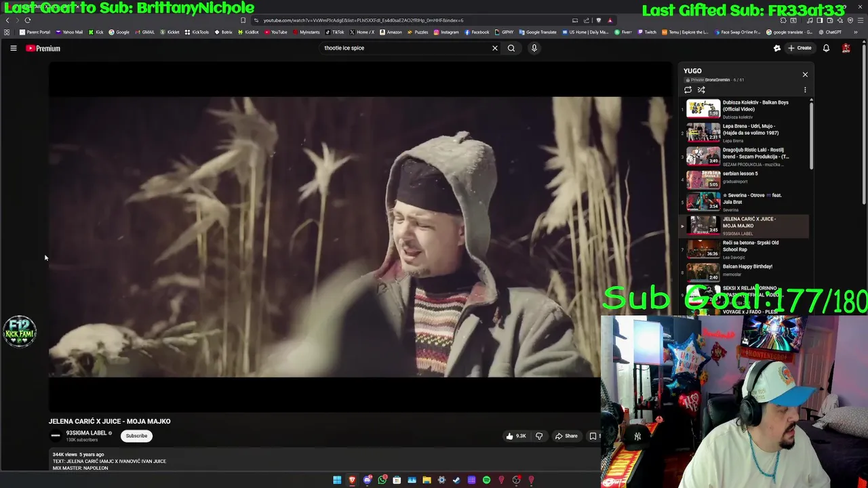Open Brave browser from the taskbar
868x488 pixels.
pyautogui.click(x=352, y=480)
